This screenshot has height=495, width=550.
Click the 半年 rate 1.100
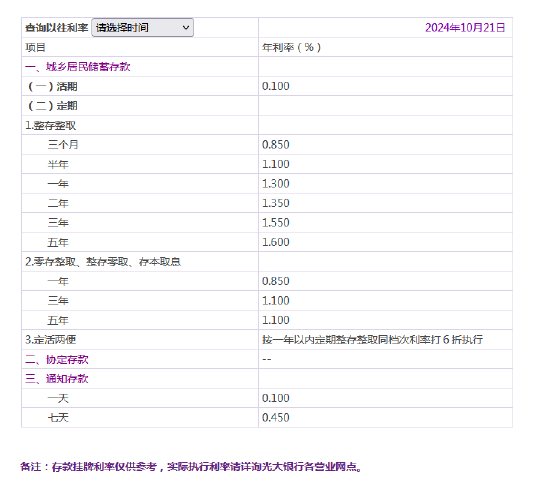(x=276, y=164)
